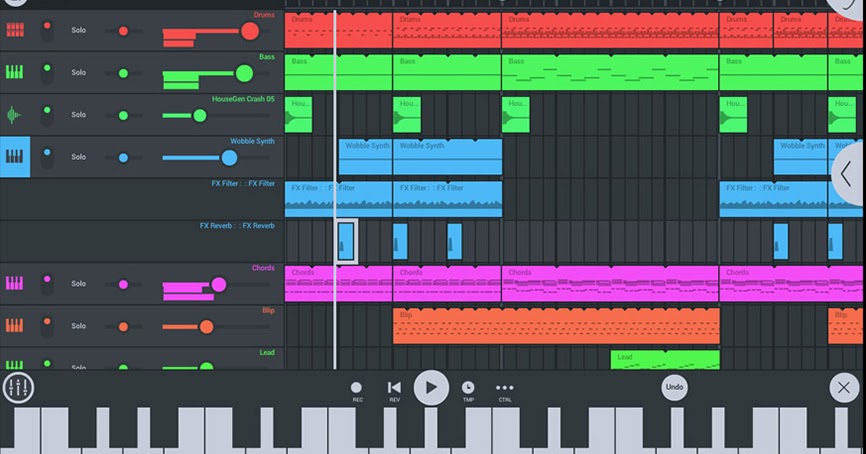This screenshot has height=454, width=866.
Task: Open the Blip track keyboard icon
Action: tap(15, 325)
